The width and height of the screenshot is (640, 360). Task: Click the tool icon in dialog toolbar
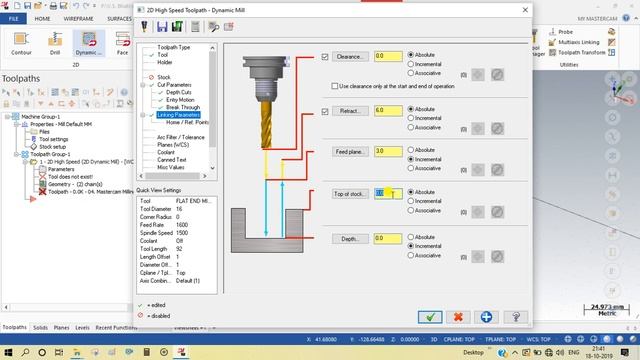pyautogui.click(x=144, y=27)
